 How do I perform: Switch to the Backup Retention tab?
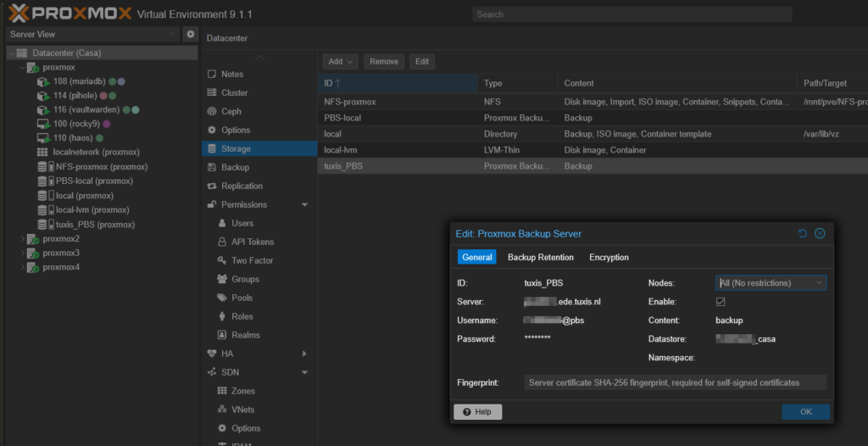click(541, 257)
